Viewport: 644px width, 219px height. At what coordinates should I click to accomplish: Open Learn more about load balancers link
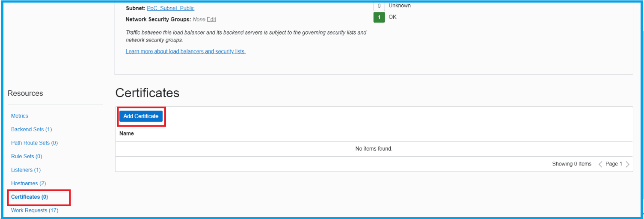click(185, 51)
